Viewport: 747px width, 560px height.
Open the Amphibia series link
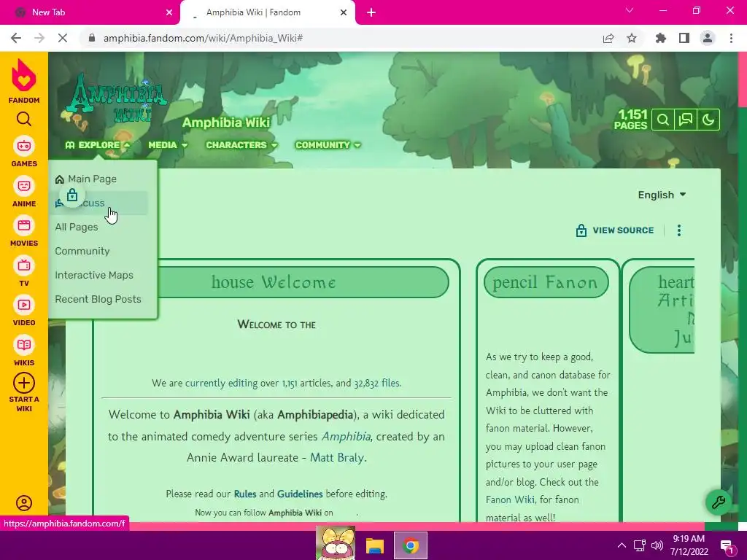pos(346,436)
